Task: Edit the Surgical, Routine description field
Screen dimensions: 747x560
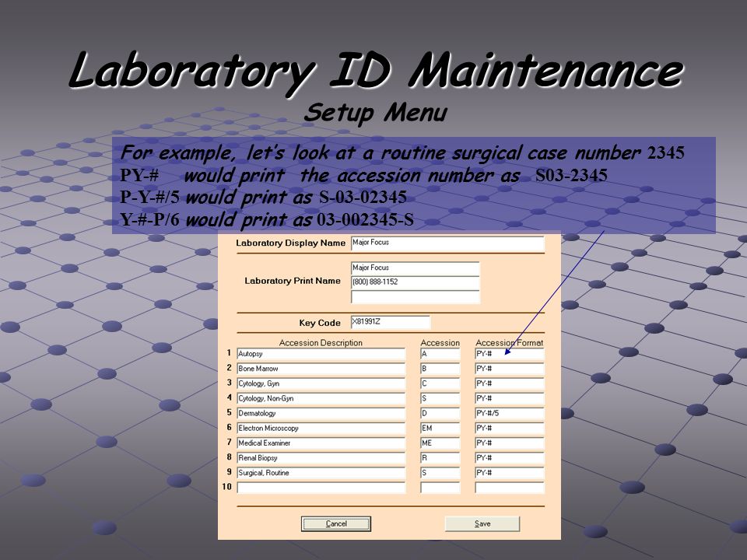Action: click(321, 473)
